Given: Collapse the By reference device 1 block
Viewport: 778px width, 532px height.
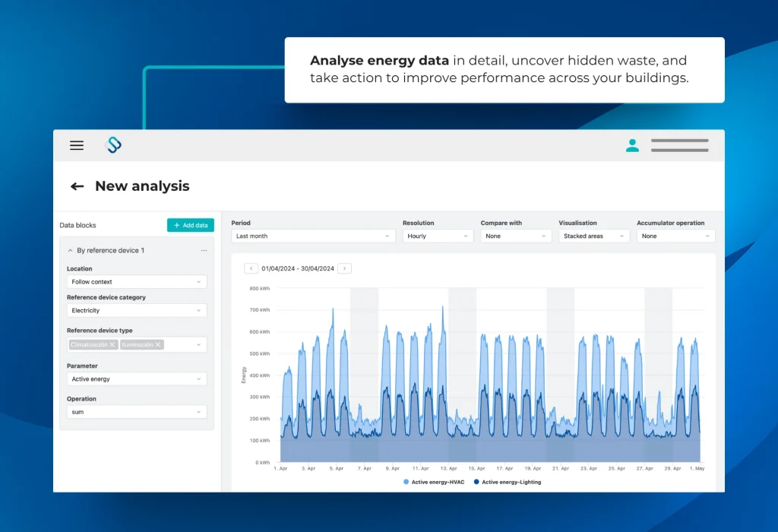Looking at the screenshot, I should 71,250.
